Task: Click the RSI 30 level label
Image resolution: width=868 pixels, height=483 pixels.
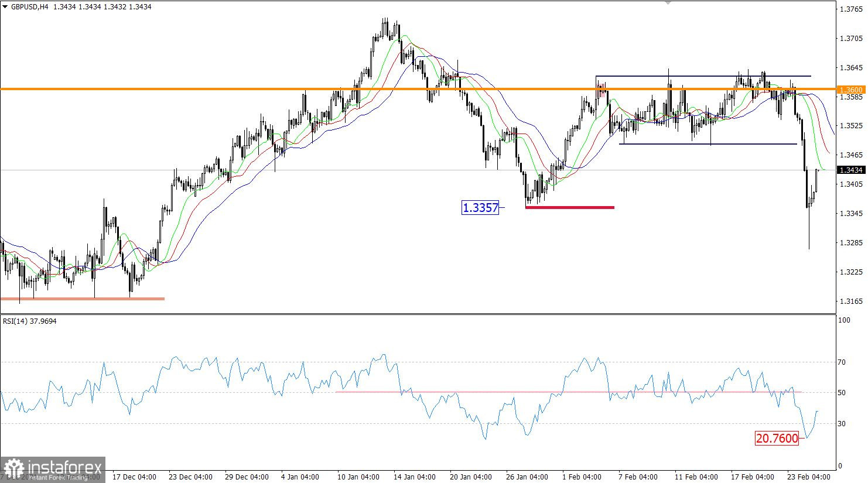Action: coord(841,423)
